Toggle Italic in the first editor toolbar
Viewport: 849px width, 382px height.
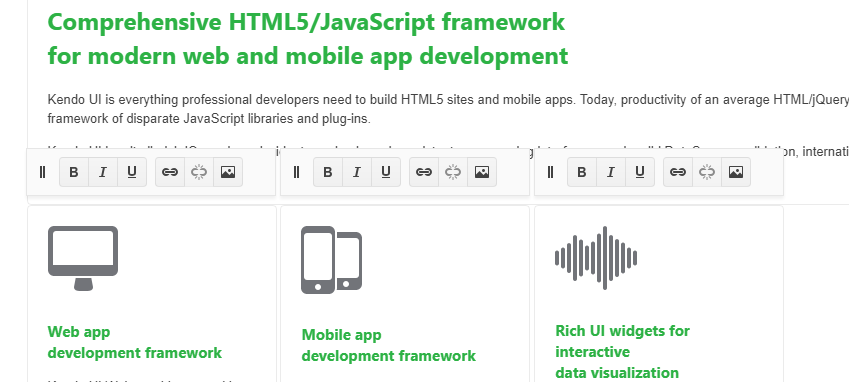[103, 172]
